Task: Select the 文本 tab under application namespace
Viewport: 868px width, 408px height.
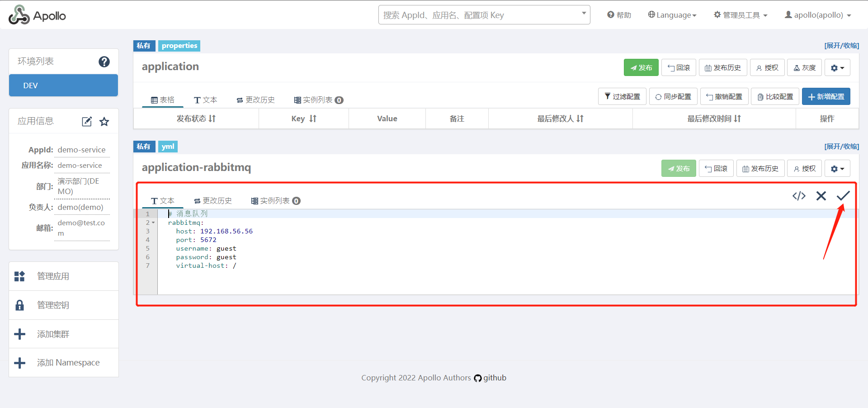Action: 206,100
